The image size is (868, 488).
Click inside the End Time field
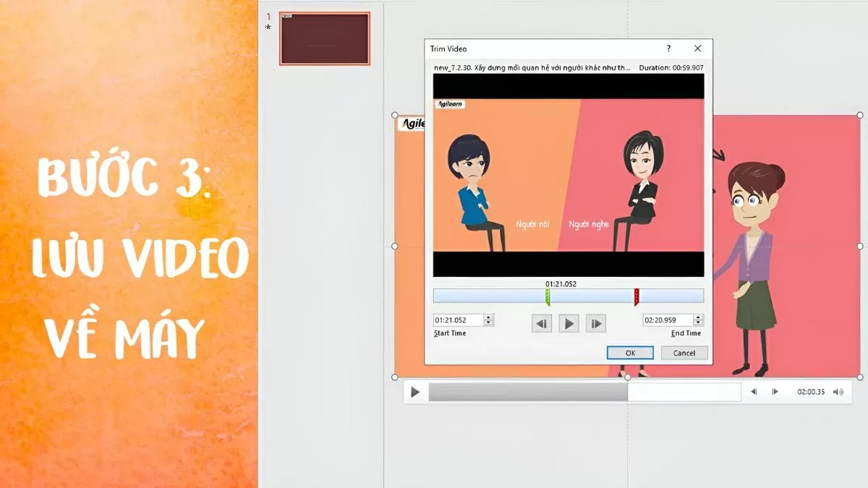point(668,319)
